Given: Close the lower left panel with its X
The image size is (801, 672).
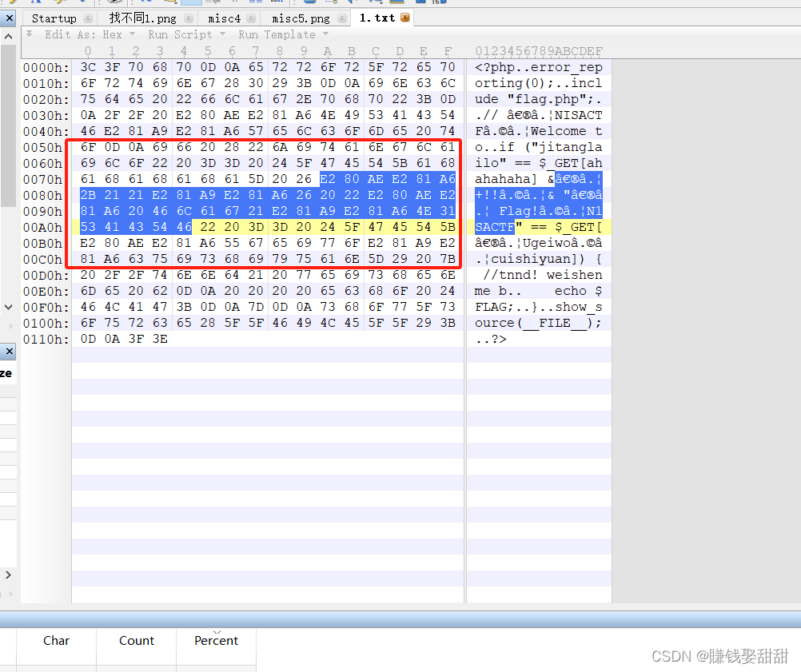Looking at the screenshot, I should (10, 352).
